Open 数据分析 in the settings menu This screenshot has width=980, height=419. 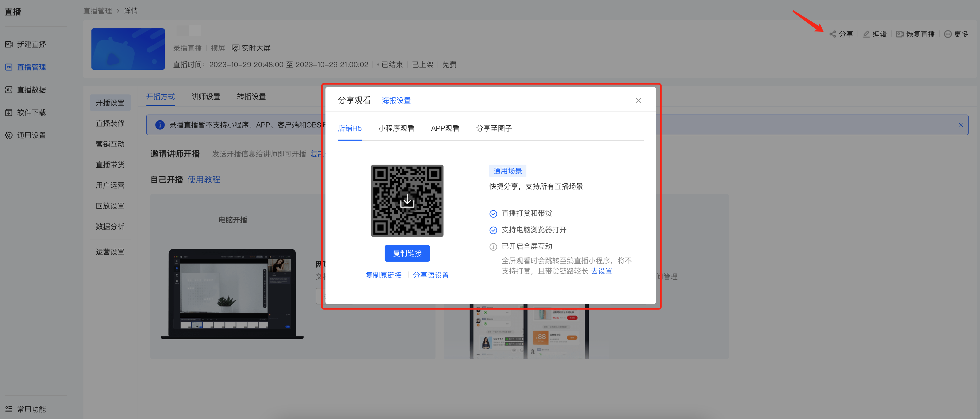pyautogui.click(x=110, y=227)
